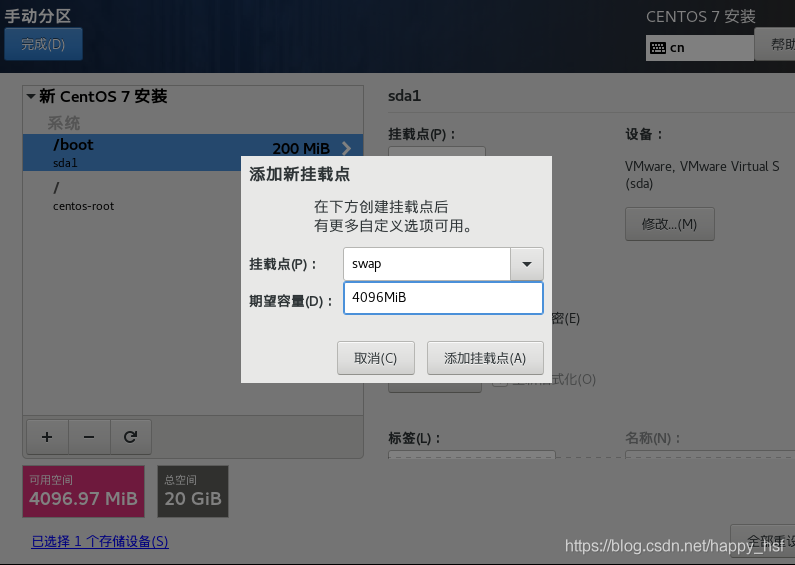795x565 pixels.
Task: Click the 200 MiB size value
Action: coord(301,148)
